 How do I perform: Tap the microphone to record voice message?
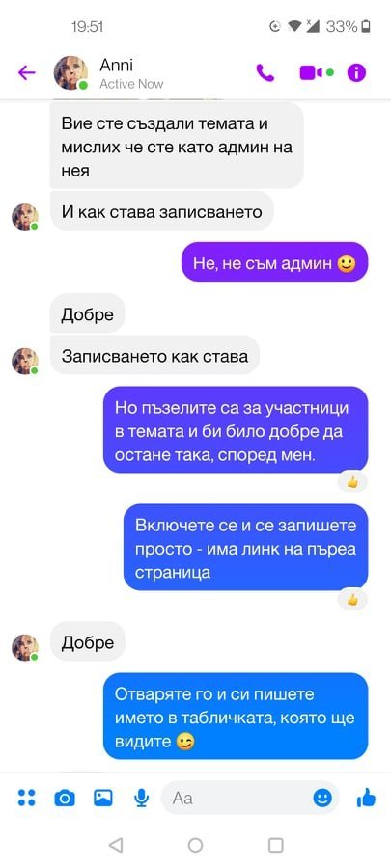point(141,798)
